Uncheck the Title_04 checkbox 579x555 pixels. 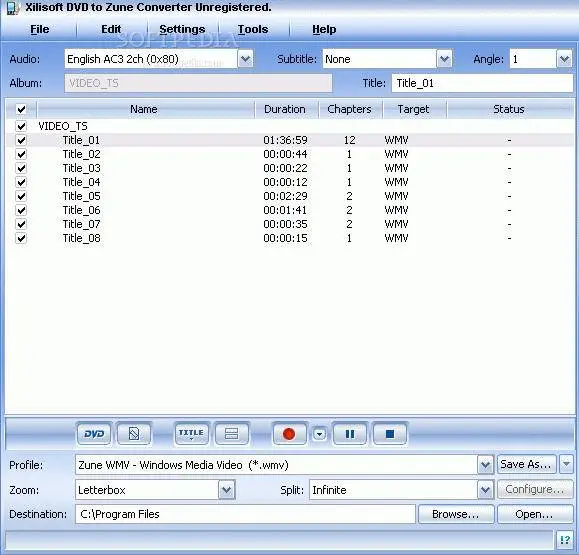(x=21, y=182)
